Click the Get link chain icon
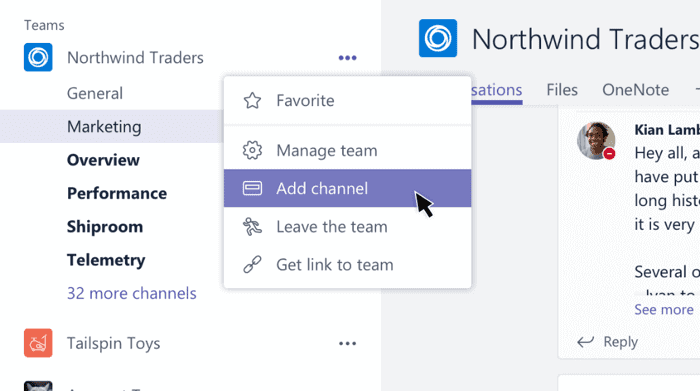This screenshot has height=391, width=700. pos(252,264)
